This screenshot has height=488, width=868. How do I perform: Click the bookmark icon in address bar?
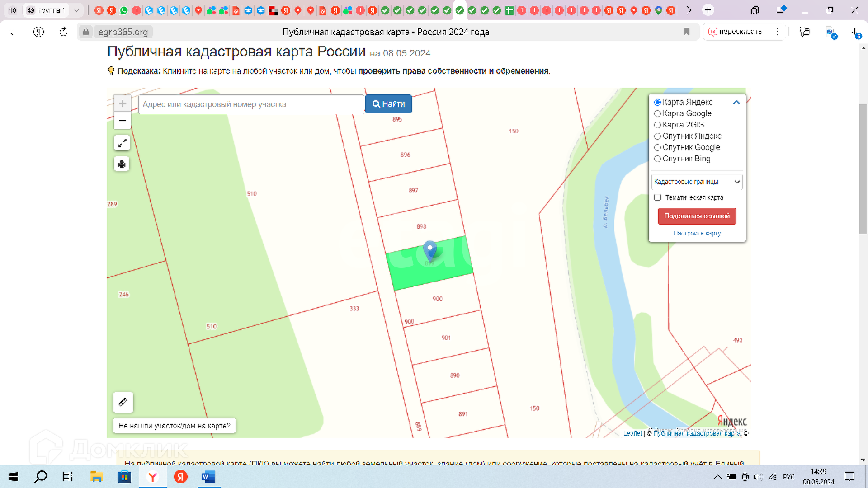tap(687, 32)
